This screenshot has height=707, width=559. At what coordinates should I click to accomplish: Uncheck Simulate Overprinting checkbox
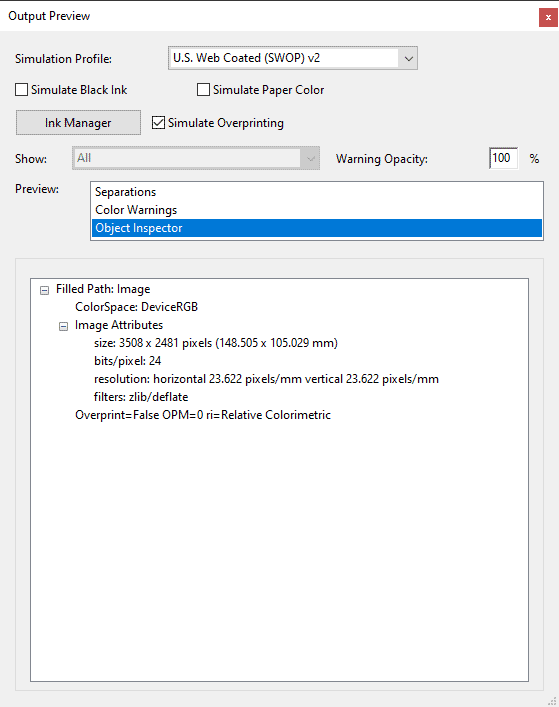(x=158, y=123)
